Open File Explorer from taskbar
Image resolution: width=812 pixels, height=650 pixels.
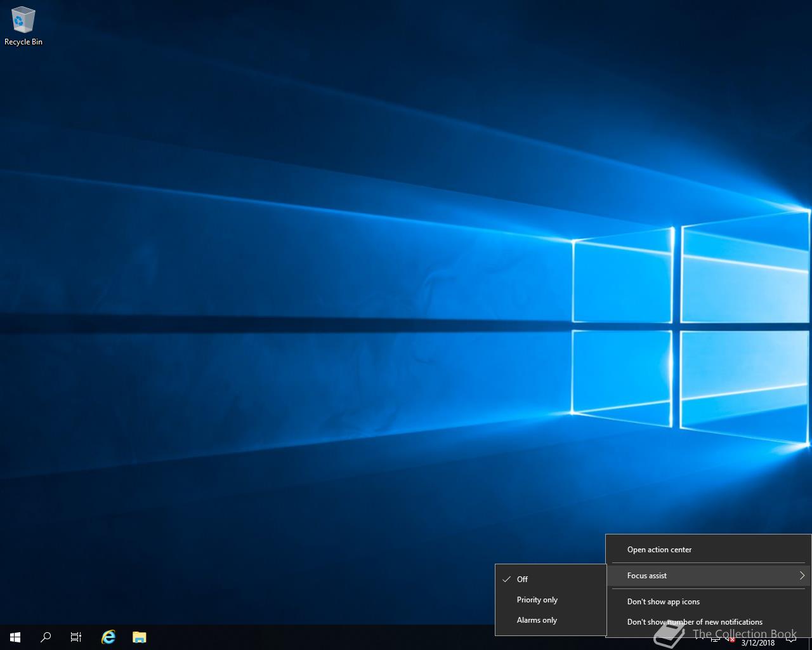tap(139, 637)
